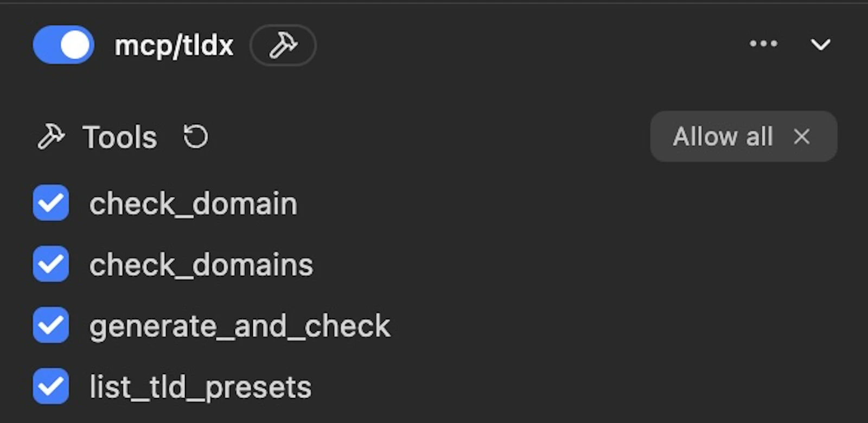This screenshot has height=423, width=868.
Task: Click the hammer icon left of Tools
Action: pos(51,136)
